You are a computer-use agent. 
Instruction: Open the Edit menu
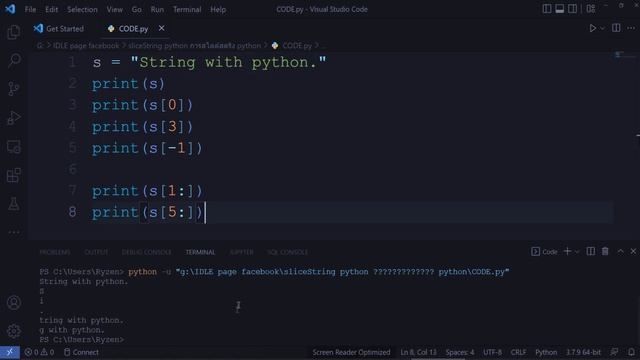[51, 9]
